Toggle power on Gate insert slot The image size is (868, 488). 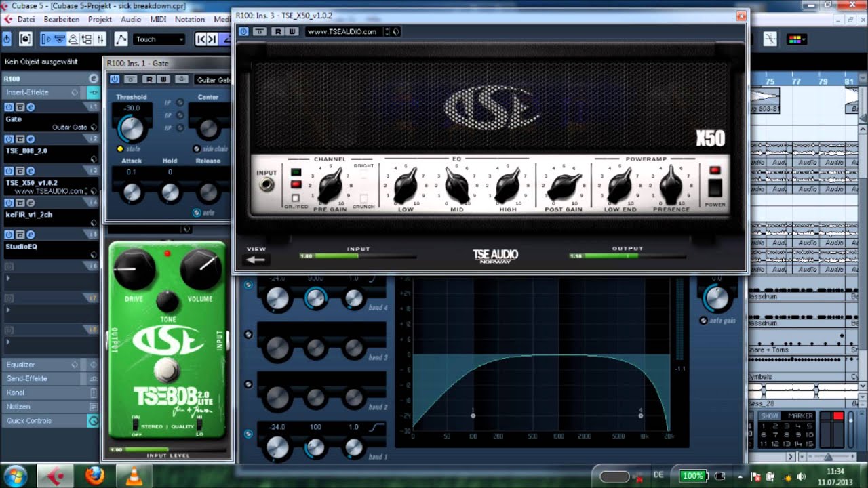(9, 107)
